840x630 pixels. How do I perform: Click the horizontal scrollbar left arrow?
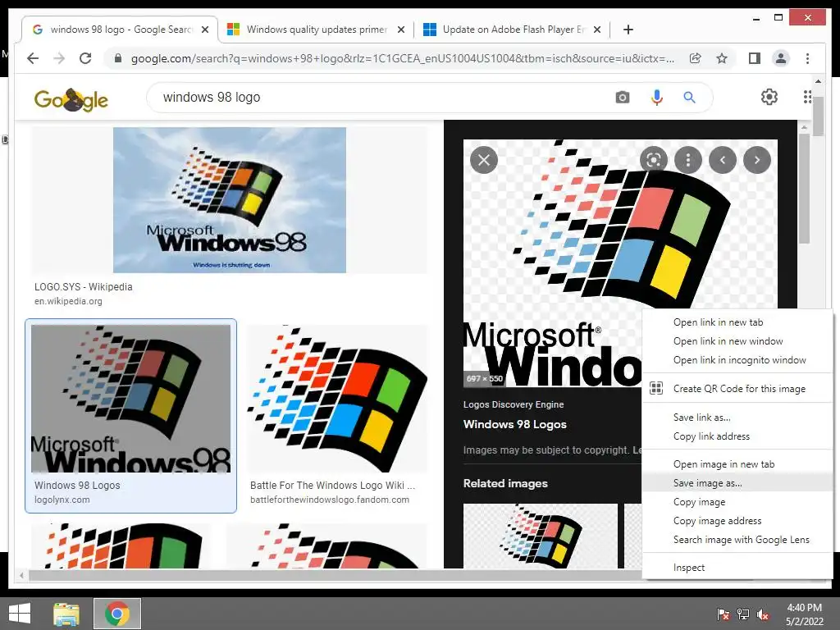pyautogui.click(x=21, y=576)
